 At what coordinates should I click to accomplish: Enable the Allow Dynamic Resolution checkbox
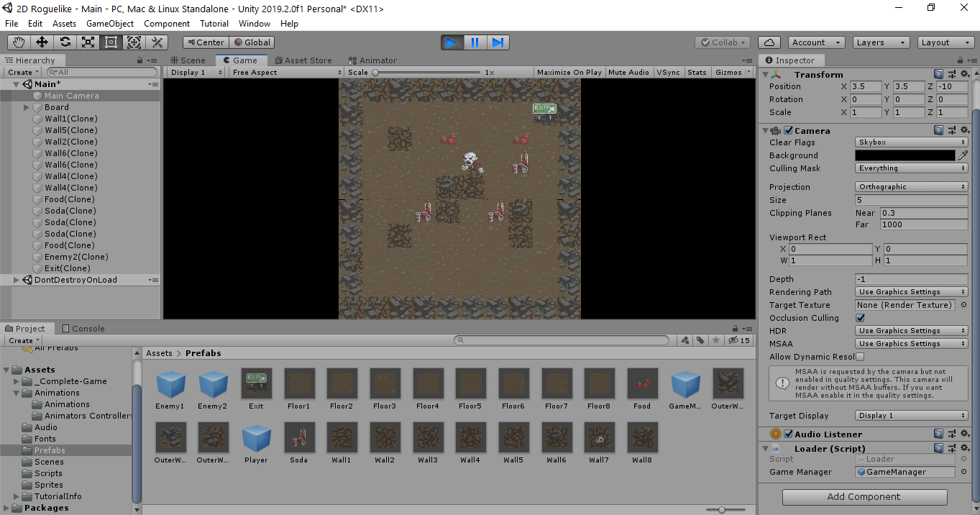(861, 357)
